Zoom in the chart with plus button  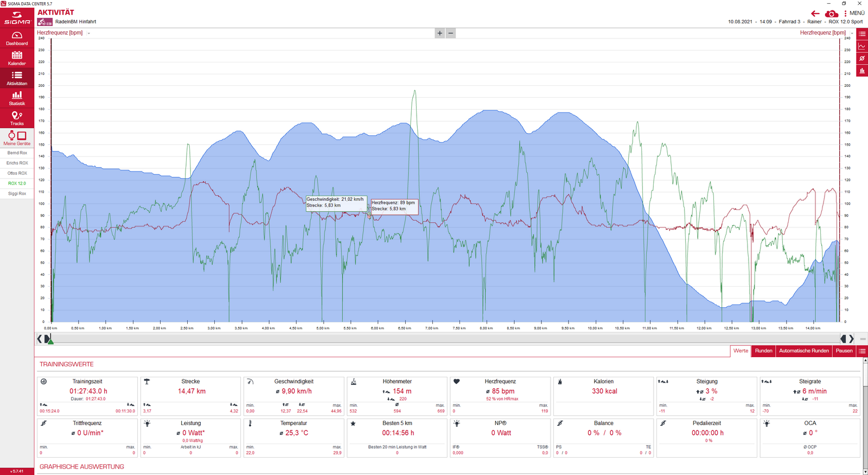coord(439,33)
